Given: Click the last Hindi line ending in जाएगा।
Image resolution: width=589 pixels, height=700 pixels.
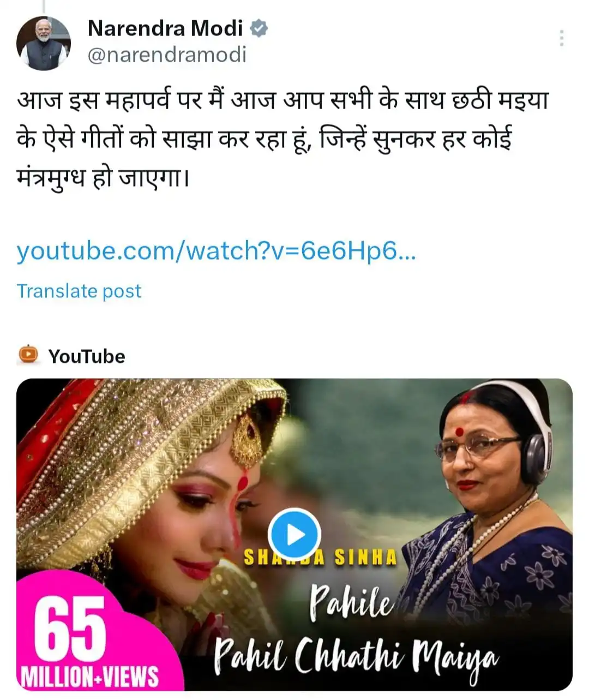Looking at the screenshot, I should [103, 177].
